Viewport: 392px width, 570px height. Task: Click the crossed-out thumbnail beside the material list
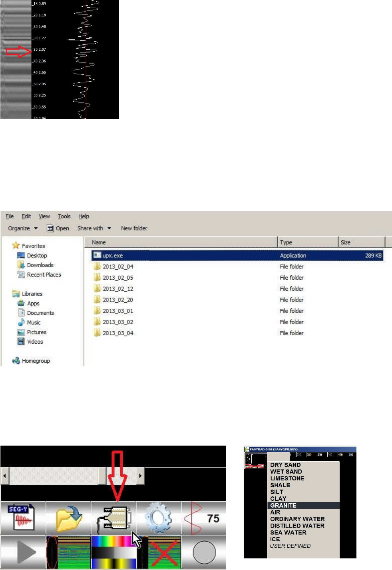point(255,460)
